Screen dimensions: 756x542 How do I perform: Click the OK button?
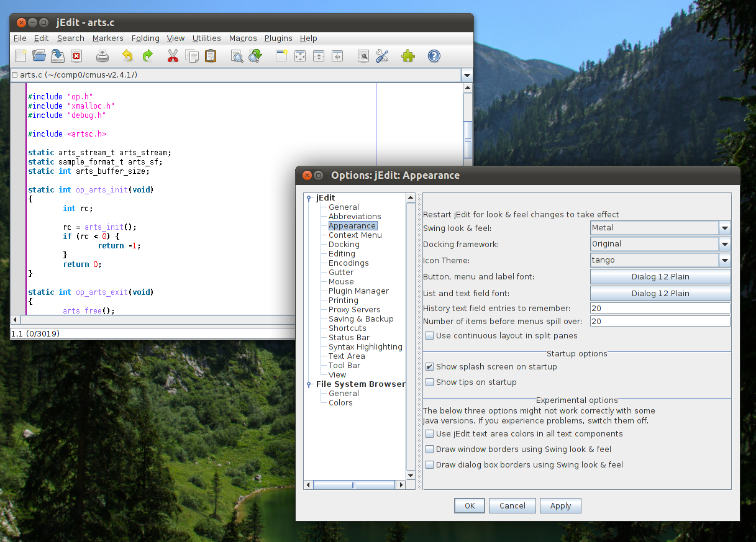point(470,506)
